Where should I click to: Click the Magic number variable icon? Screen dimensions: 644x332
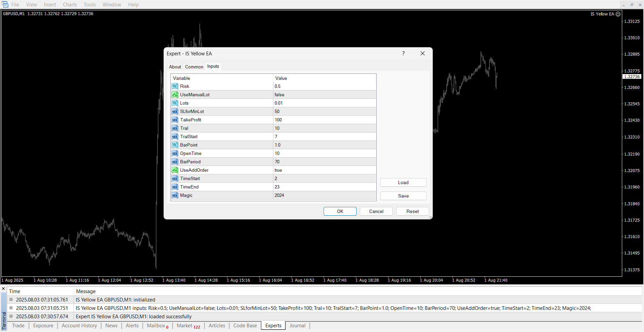point(175,195)
